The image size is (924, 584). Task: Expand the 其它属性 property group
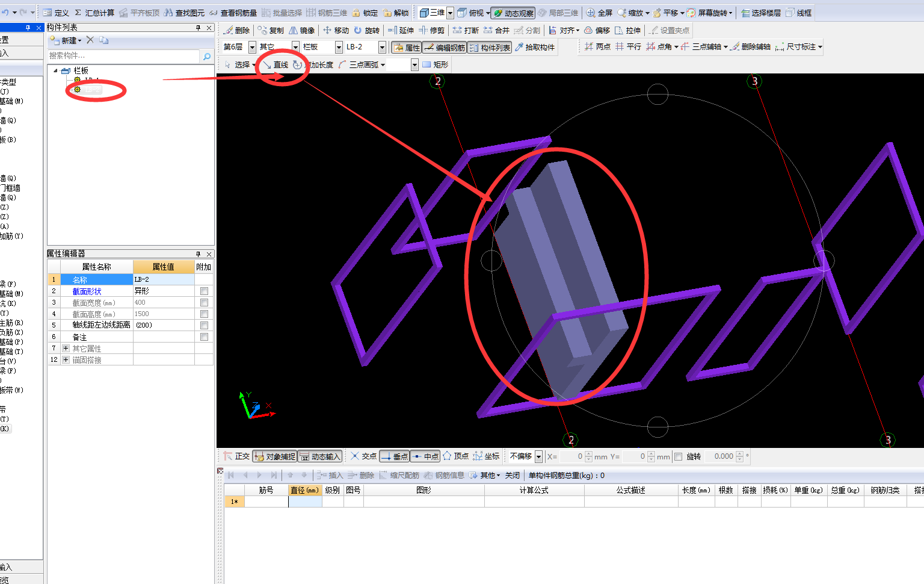pyautogui.click(x=66, y=349)
